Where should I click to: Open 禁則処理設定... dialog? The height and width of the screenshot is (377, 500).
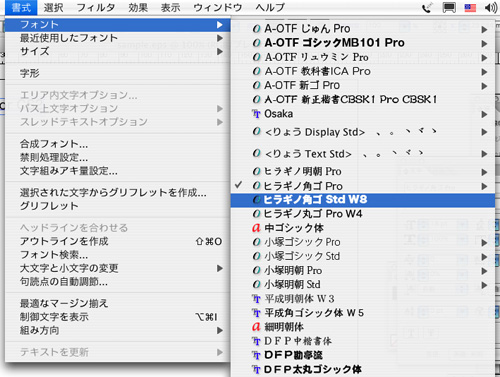point(118,157)
